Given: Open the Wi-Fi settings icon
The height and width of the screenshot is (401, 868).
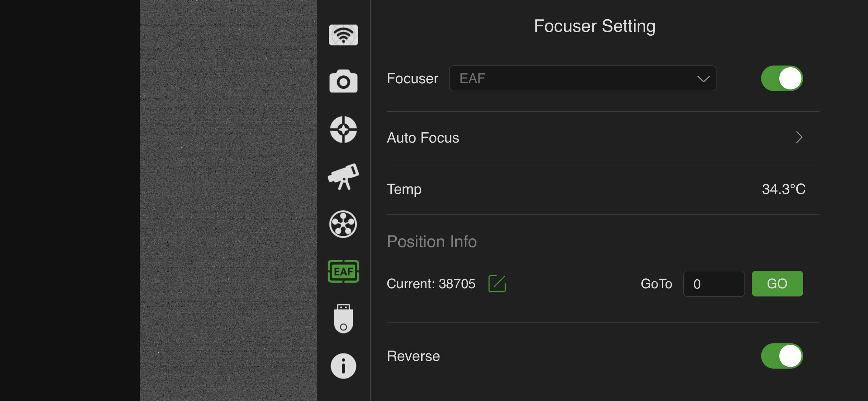Looking at the screenshot, I should [x=343, y=35].
